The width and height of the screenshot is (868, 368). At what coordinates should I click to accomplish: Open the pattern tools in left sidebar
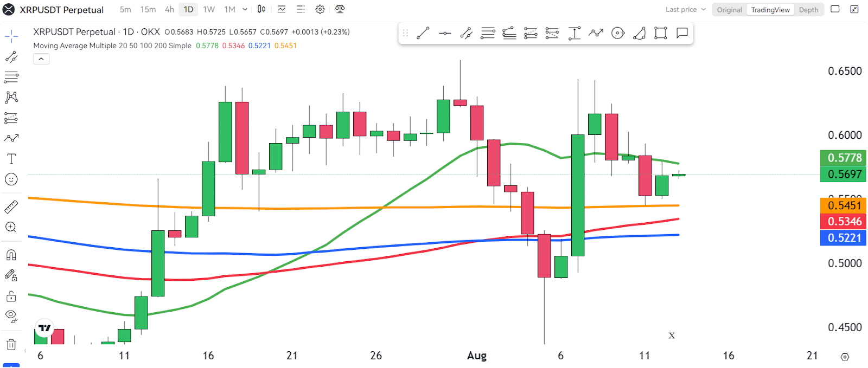11,98
